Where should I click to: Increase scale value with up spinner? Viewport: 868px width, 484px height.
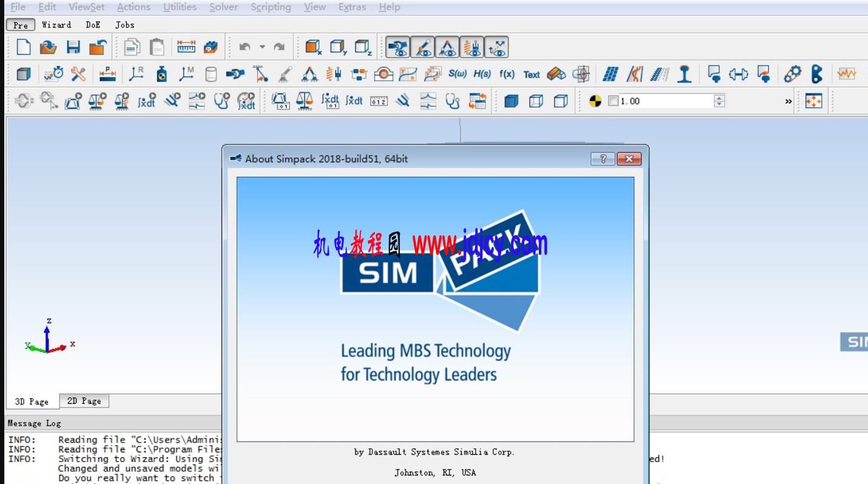(x=720, y=97)
